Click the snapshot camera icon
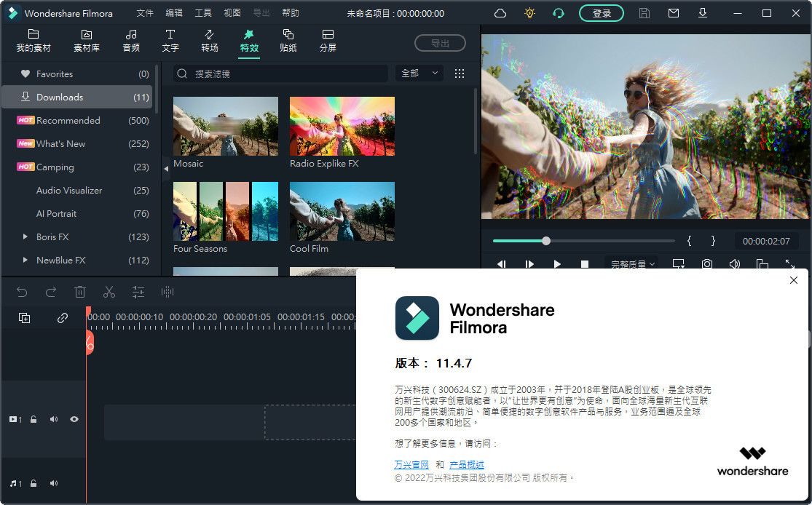 (x=707, y=264)
